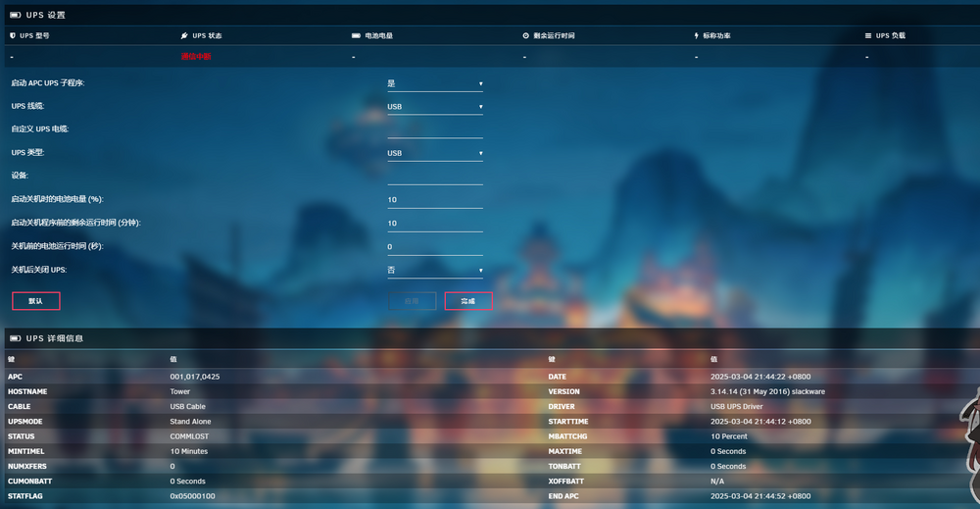Click the 应用 button

pyautogui.click(x=412, y=301)
